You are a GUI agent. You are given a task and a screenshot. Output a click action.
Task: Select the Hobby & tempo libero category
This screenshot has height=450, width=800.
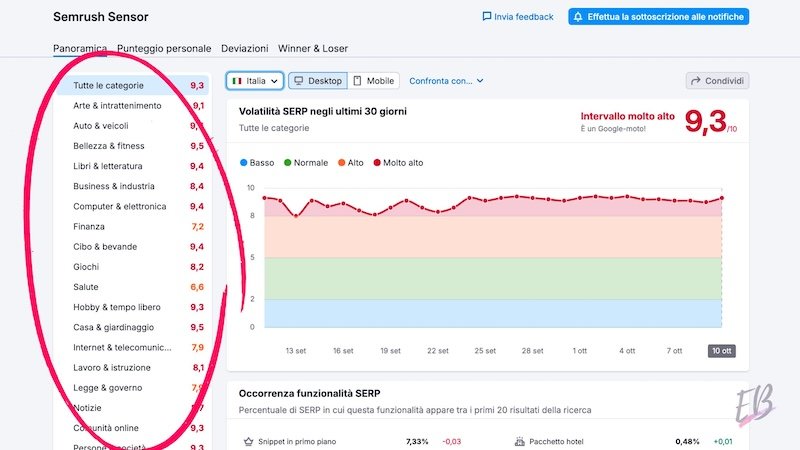coord(133,307)
